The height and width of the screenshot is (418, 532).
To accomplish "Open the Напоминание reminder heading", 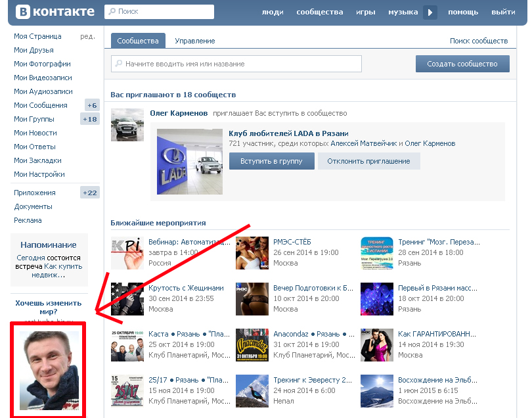I will [49, 245].
